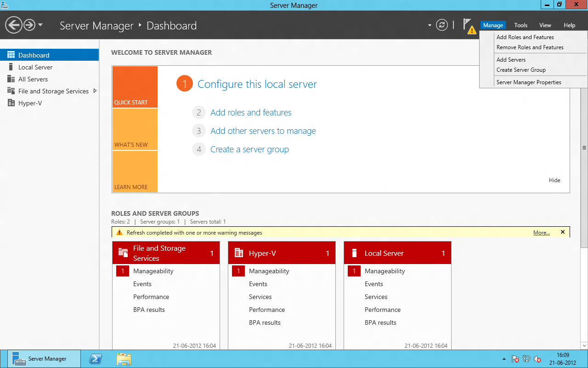Viewport: 588px width, 368px height.
Task: Open Manageability in File and Storage tile
Action: pyautogui.click(x=153, y=271)
